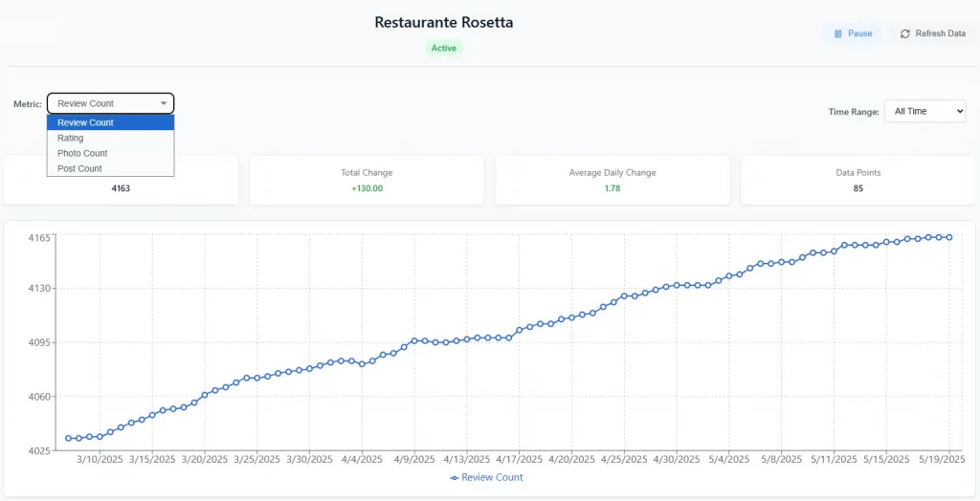Click the 3/10/2025 x-axis label
The width and height of the screenshot is (980, 501).
(100, 460)
